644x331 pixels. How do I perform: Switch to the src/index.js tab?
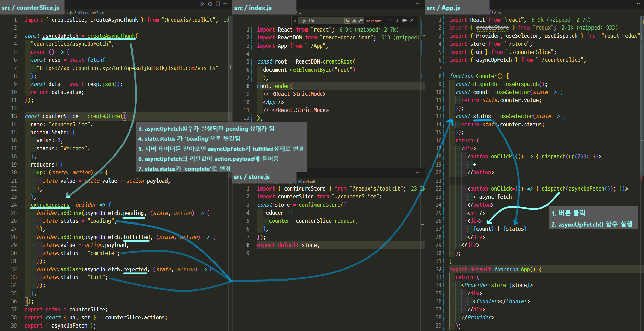tap(253, 7)
